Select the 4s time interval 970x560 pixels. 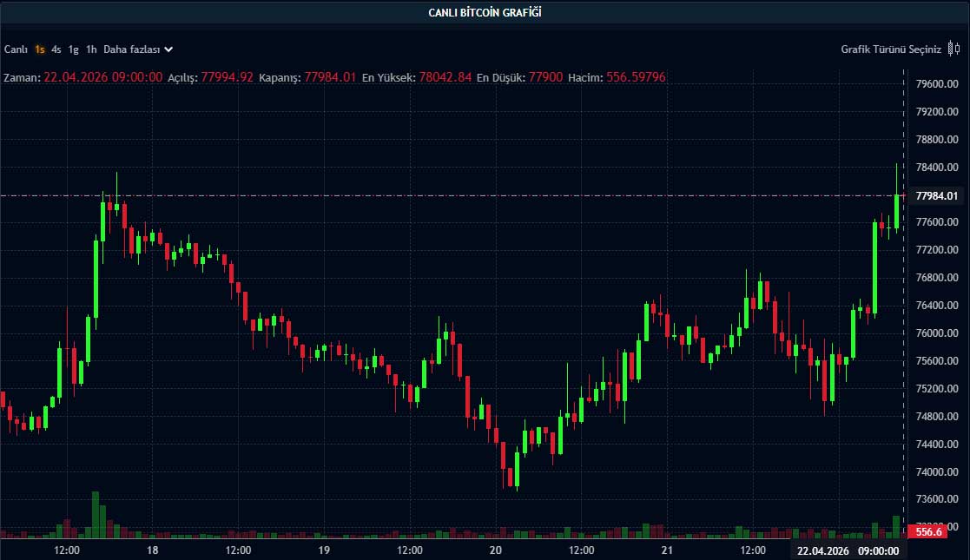(x=56, y=49)
